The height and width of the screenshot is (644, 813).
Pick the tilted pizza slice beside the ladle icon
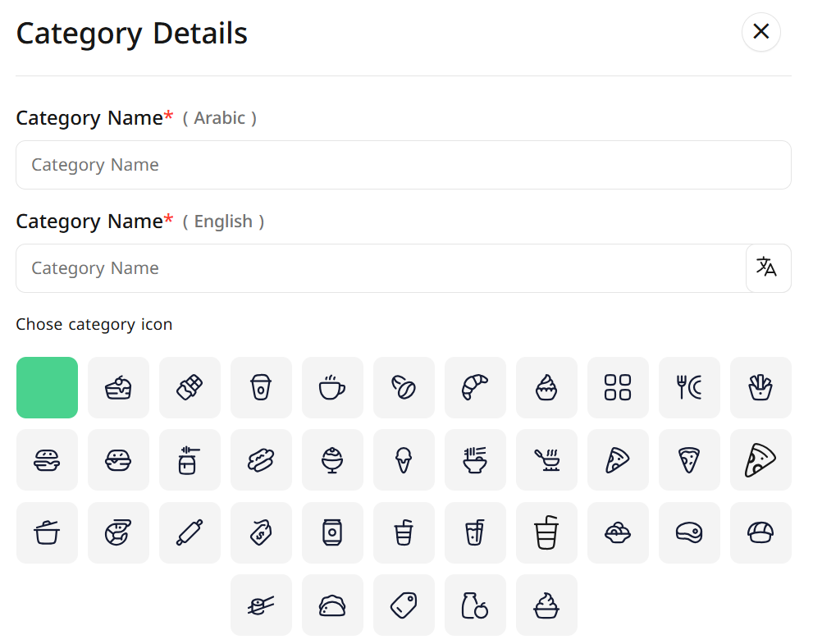[x=618, y=460]
